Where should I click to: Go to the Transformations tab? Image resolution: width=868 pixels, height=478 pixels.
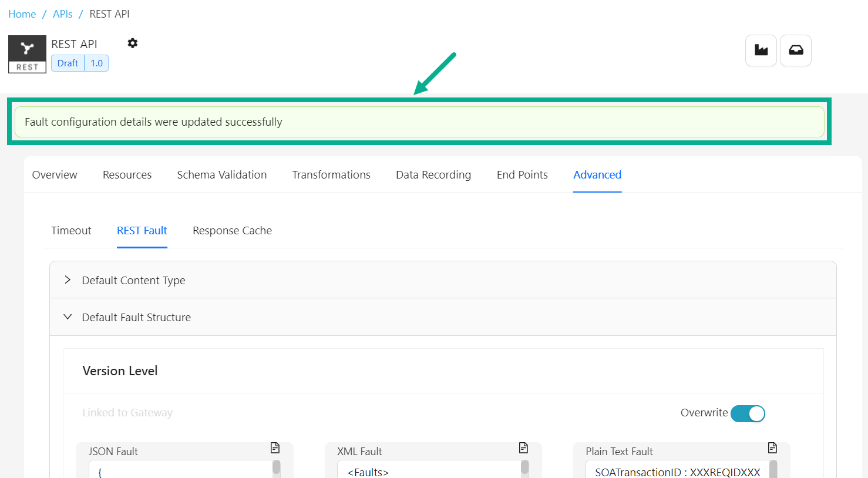click(x=331, y=174)
